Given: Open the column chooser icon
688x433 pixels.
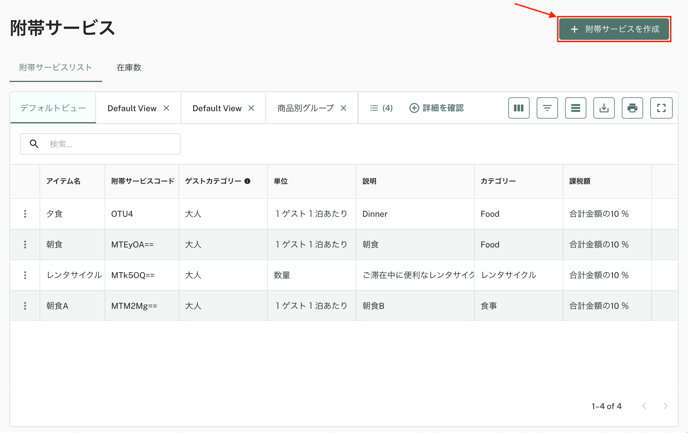Looking at the screenshot, I should [519, 108].
